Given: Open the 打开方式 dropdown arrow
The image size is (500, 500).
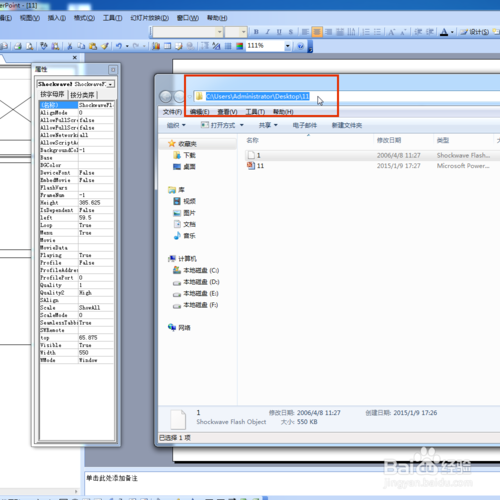Looking at the screenshot, I should pyautogui.click(x=242, y=125).
